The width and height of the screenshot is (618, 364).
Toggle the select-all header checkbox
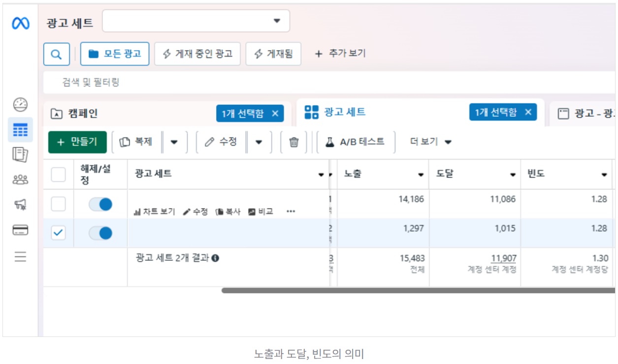pos(58,174)
